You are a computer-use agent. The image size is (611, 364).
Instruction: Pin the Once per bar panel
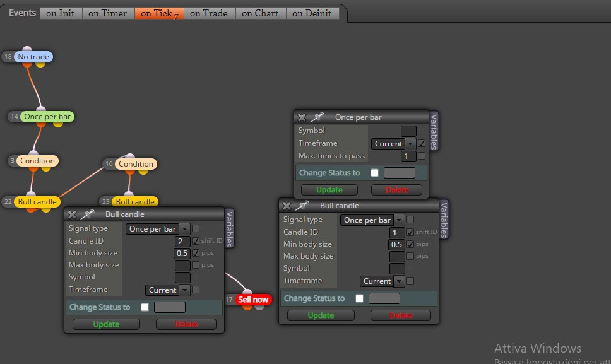pos(317,117)
